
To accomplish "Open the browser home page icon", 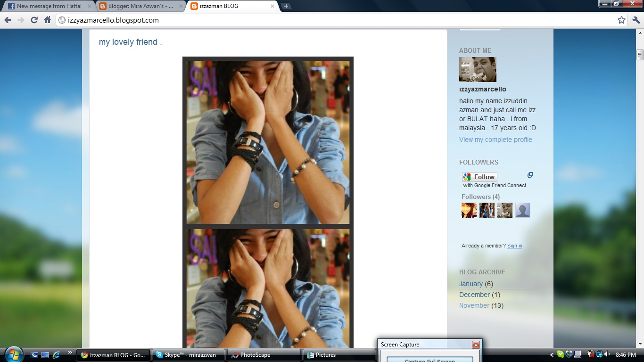I will [47, 20].
